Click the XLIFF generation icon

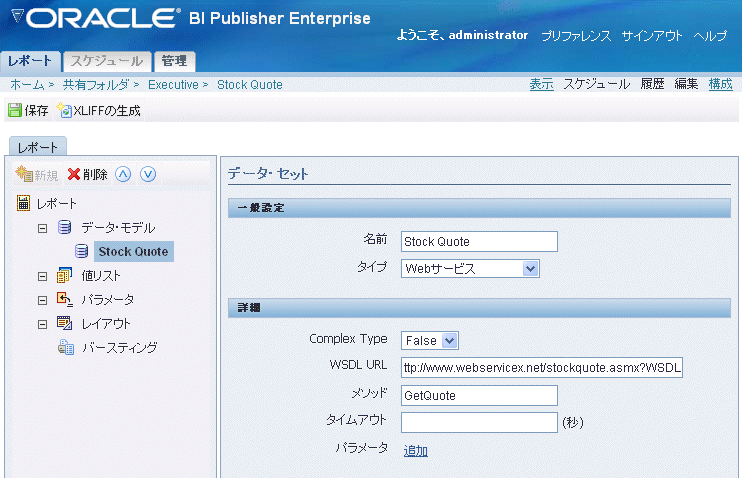(64, 110)
